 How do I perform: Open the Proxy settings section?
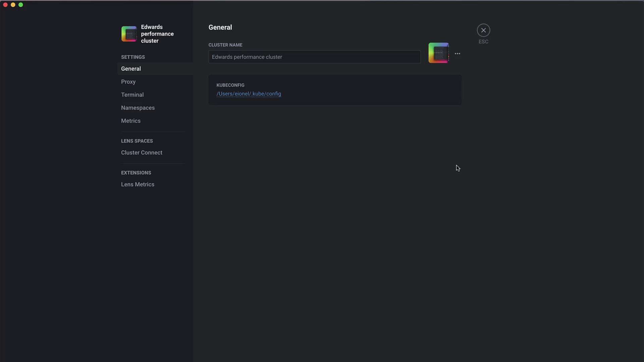click(128, 82)
